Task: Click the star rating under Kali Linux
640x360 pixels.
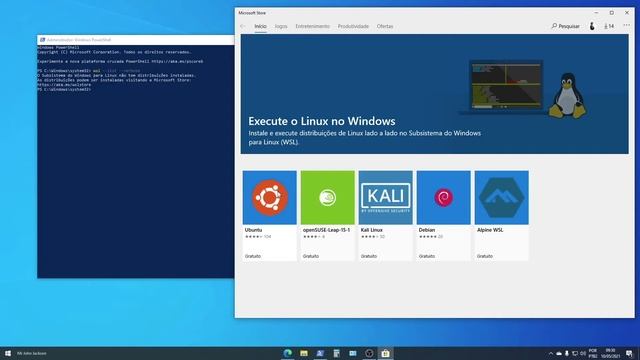Action: point(369,237)
